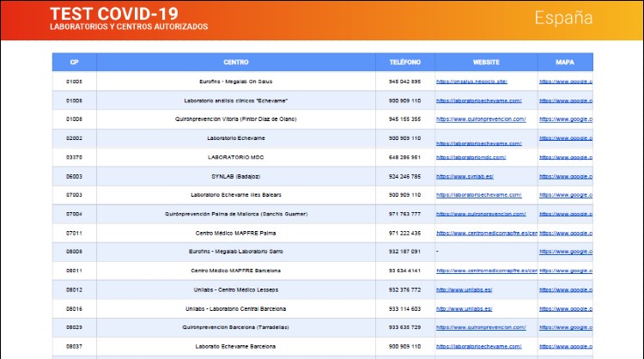Viewport: 644px width, 359px height.
Task: Select the centre name Centro Médico MAPFRE Palma
Action: [x=236, y=234]
